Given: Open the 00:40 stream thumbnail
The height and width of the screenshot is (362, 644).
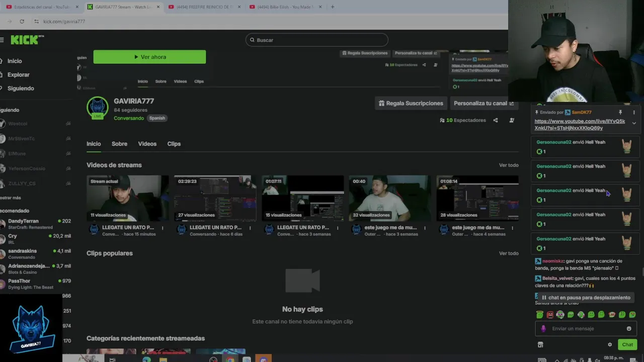Looking at the screenshot, I should click(390, 198).
